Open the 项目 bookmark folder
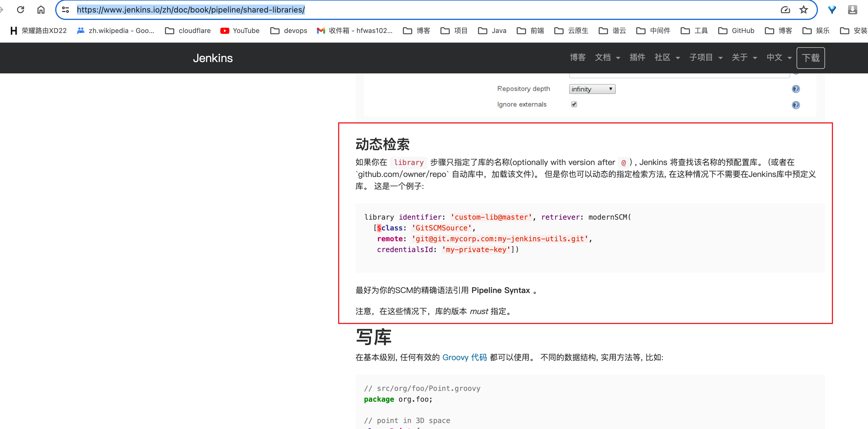 (x=454, y=31)
